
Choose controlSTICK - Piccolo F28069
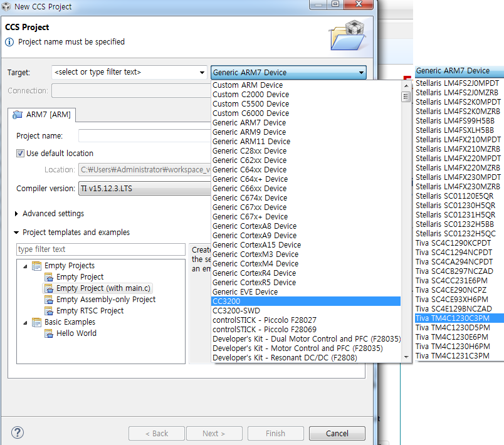click(265, 329)
